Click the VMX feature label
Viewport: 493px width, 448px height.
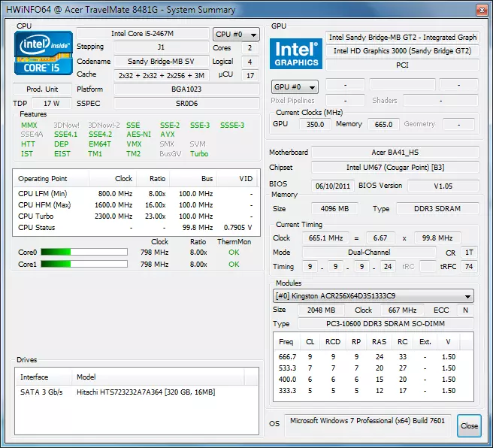click(134, 144)
